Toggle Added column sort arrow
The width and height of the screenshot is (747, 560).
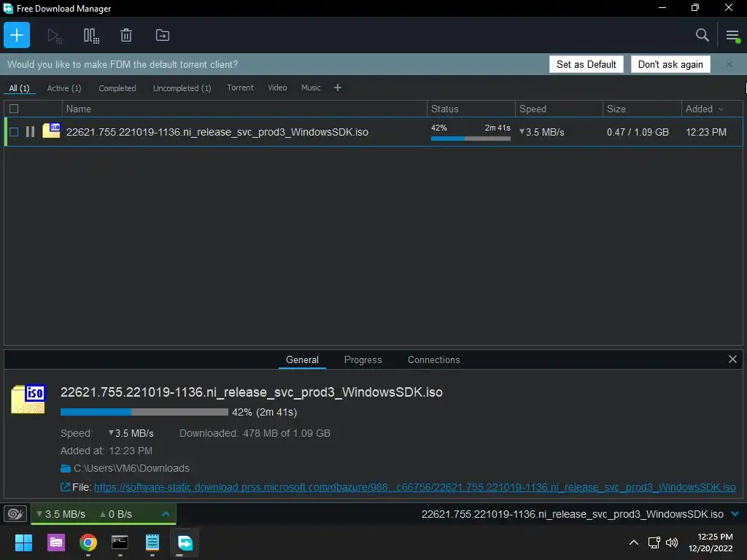tap(721, 109)
